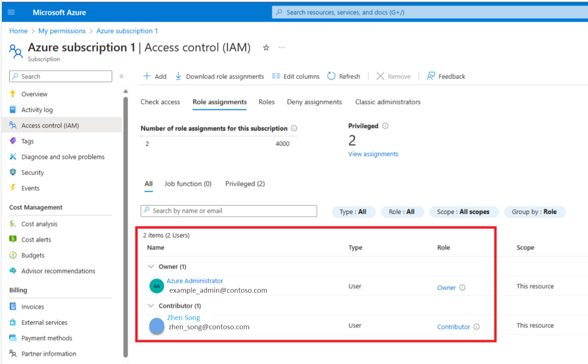
Task: Show the Job function (0) sub-tab
Action: coord(188,184)
